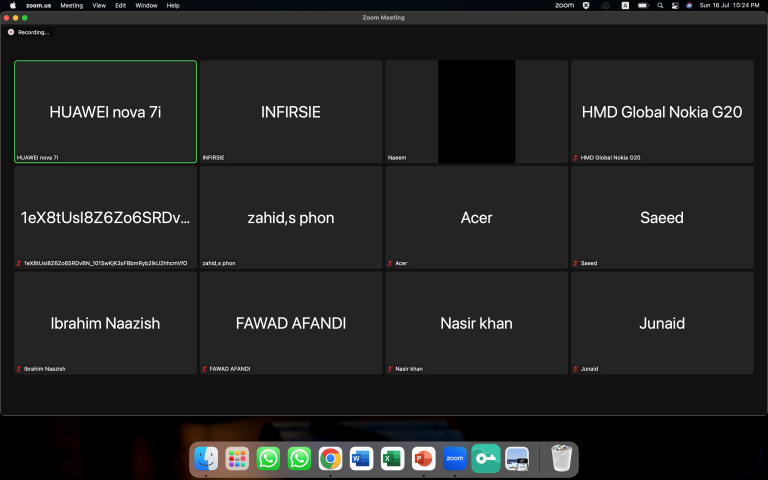
Task: Click the small 'zahid,s phon' name label
Action: pos(219,264)
